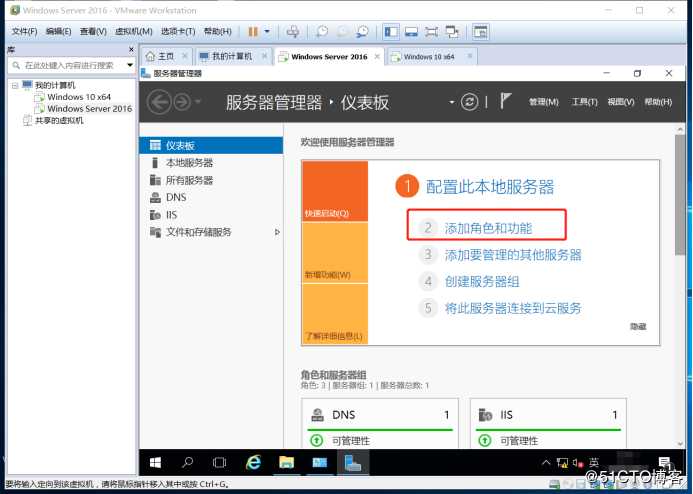
Task: Click the console view icon at toolbar end
Action: 480,32
